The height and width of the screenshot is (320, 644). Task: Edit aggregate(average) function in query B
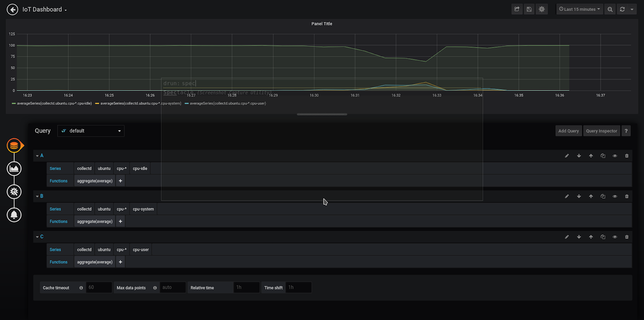pyautogui.click(x=95, y=221)
